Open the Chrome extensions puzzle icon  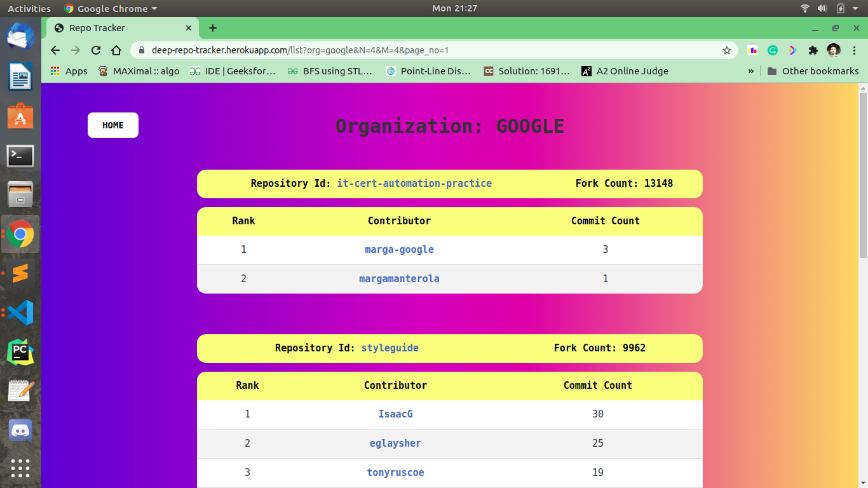tap(813, 50)
